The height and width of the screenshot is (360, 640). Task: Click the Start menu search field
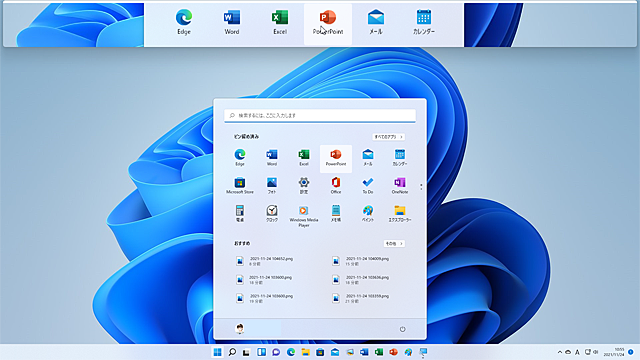(x=320, y=116)
